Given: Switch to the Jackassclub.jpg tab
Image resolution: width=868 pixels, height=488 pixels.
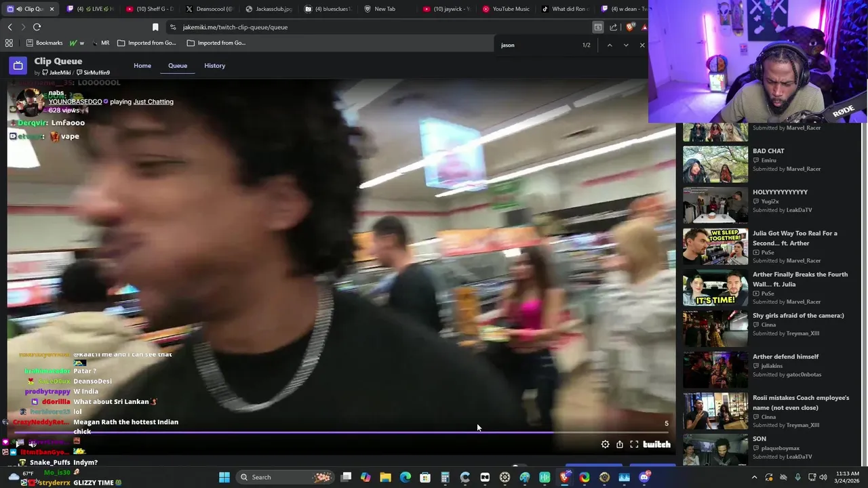Looking at the screenshot, I should 269,9.
